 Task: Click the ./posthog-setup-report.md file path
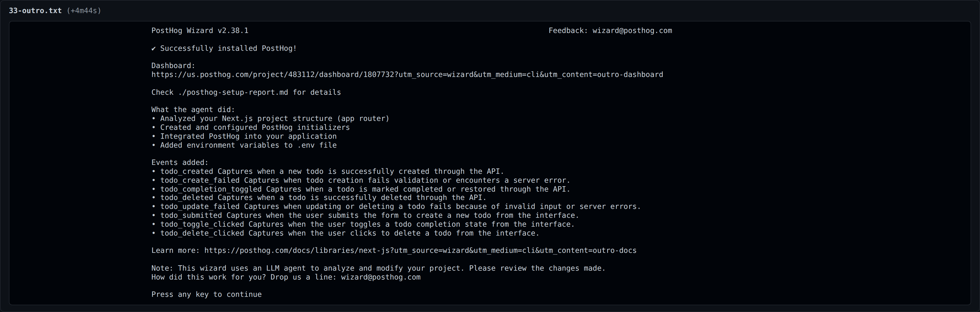233,92
